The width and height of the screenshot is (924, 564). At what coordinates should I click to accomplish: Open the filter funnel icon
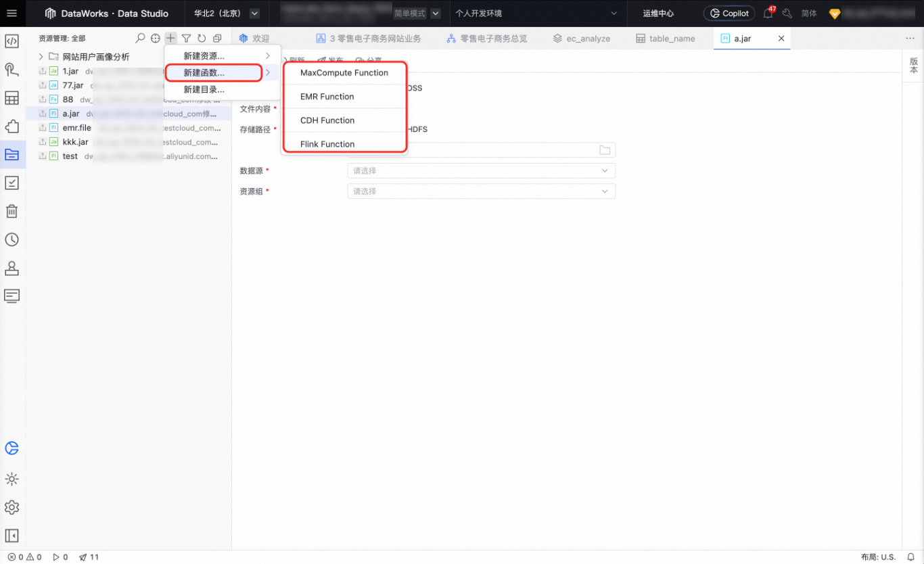[186, 39]
